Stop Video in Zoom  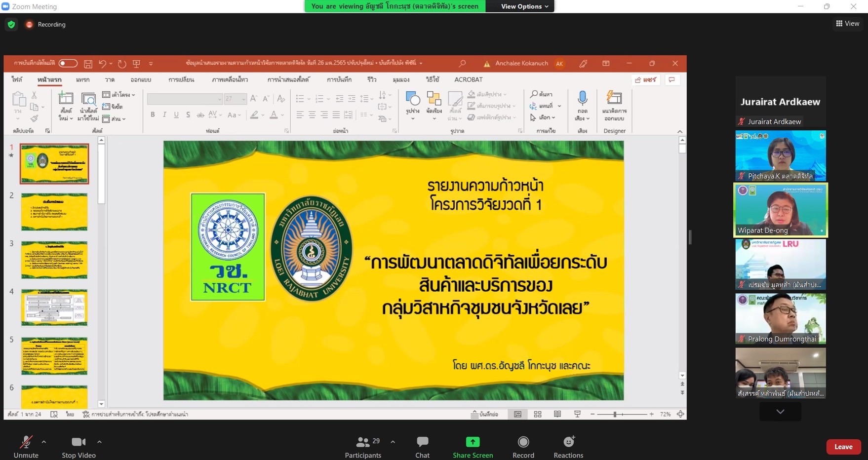coord(79,447)
